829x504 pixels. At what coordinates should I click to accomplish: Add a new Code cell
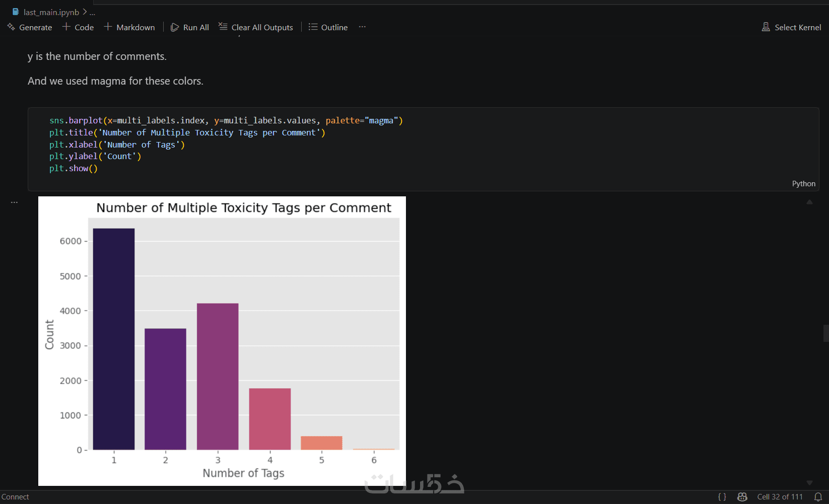point(78,27)
